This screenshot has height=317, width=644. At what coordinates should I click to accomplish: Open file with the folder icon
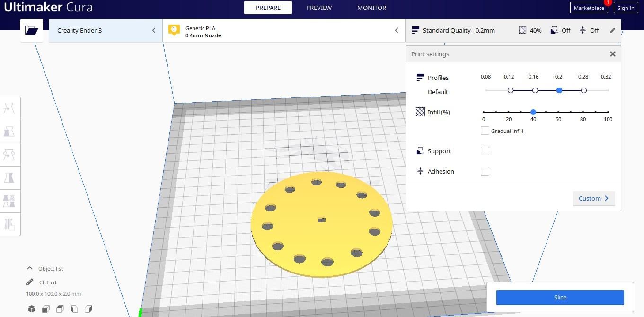31,30
